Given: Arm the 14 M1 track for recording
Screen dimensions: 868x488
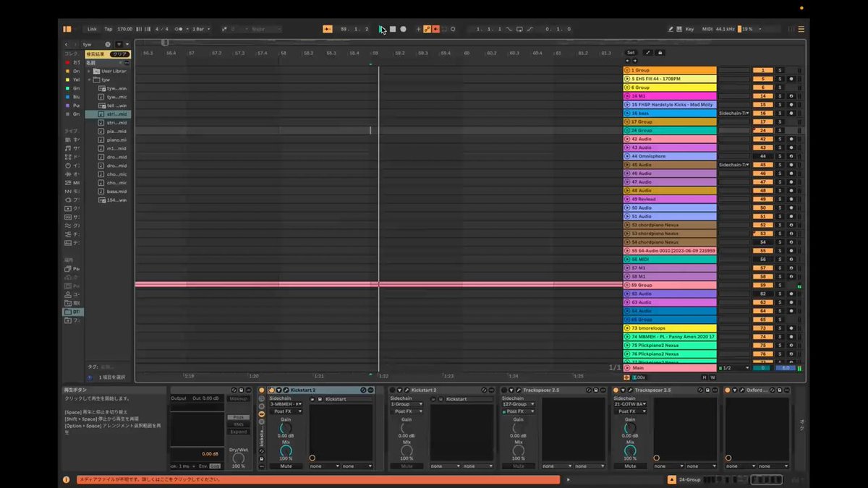Looking at the screenshot, I should 791,96.
